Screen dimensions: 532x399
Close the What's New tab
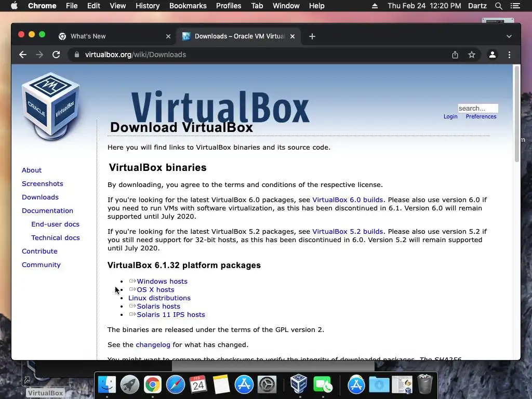point(168,36)
